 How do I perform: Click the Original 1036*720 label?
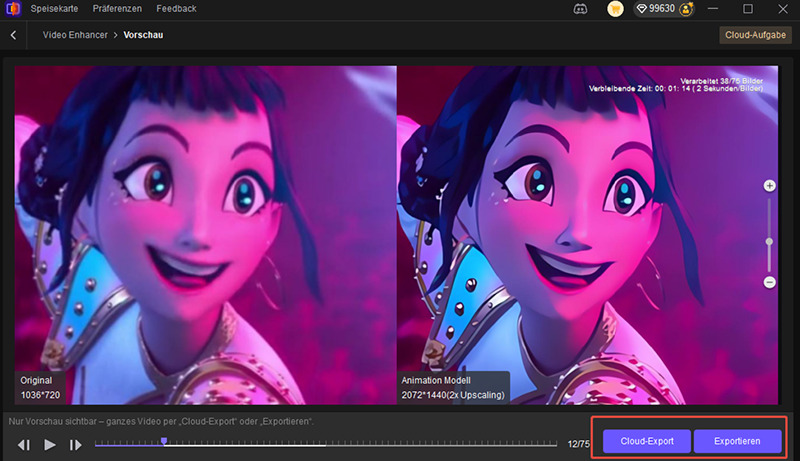[40, 388]
